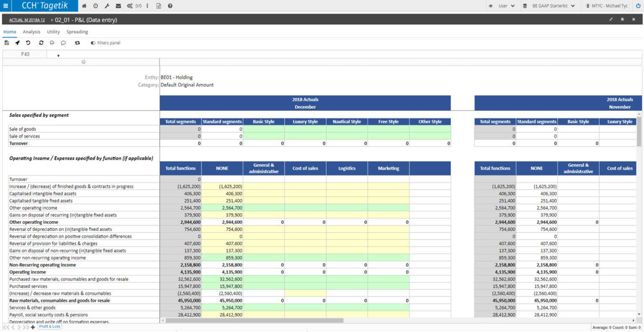The image size is (644, 332).
Task: Open the wrench tools icon
Action: [x=107, y=6]
